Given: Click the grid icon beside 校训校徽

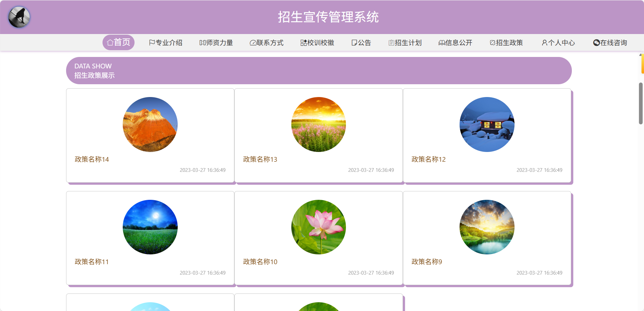Looking at the screenshot, I should click(x=303, y=43).
